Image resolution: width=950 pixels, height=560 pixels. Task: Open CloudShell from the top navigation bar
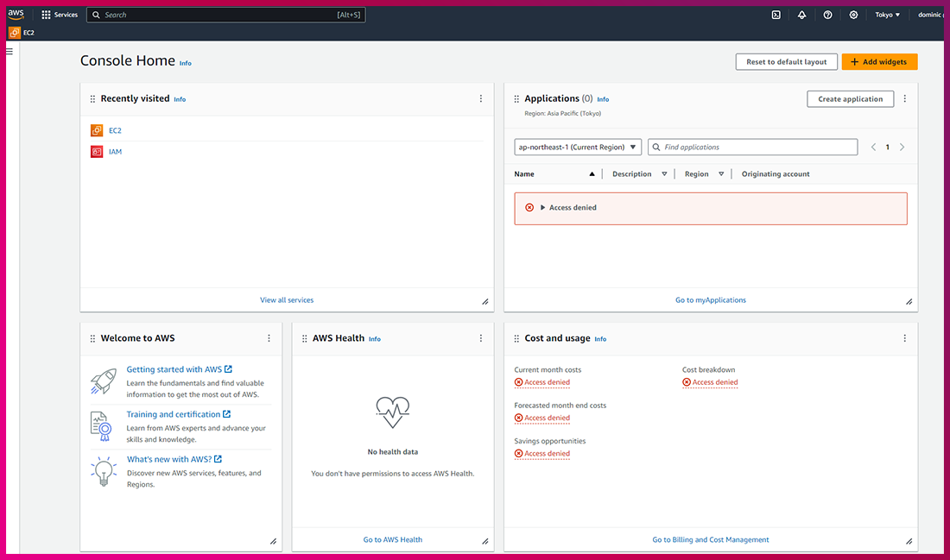776,15
